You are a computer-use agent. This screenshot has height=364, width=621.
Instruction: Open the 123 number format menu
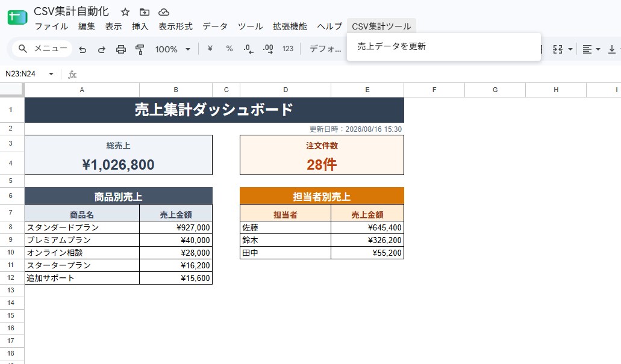(288, 49)
